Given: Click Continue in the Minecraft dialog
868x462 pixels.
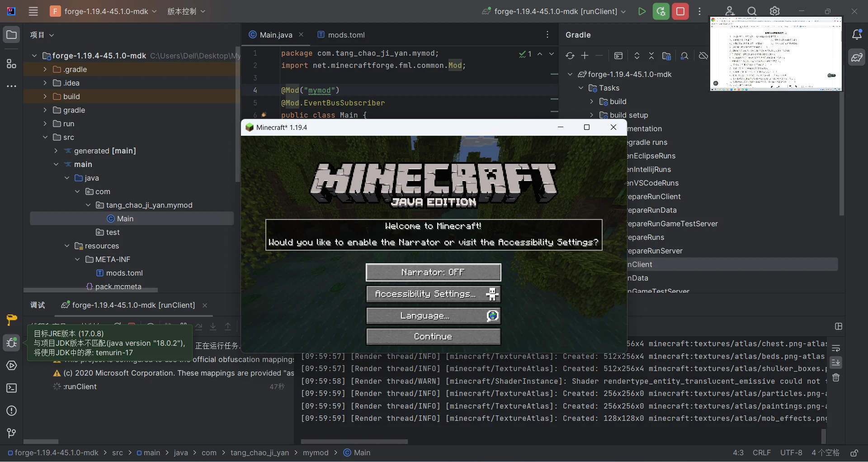Looking at the screenshot, I should tap(433, 336).
